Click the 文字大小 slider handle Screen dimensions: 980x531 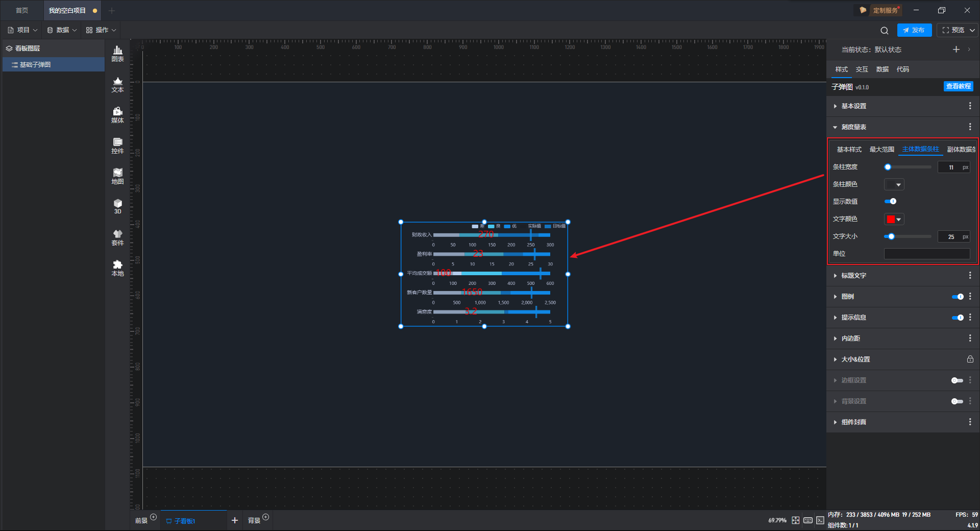pyautogui.click(x=891, y=236)
